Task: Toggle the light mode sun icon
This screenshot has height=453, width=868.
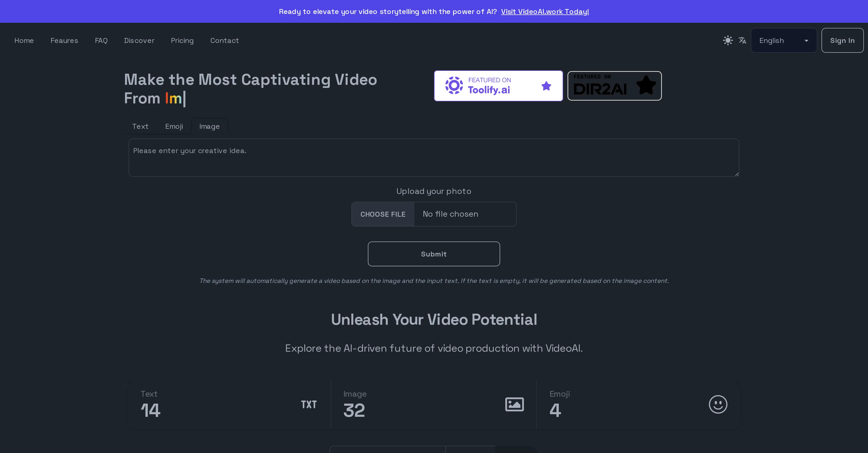Action: (x=727, y=40)
